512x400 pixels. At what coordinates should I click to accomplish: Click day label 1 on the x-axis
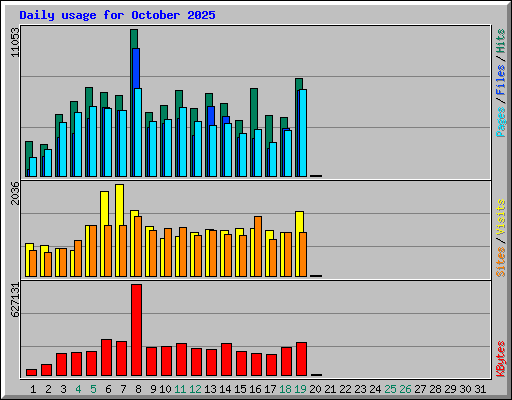click(x=33, y=389)
